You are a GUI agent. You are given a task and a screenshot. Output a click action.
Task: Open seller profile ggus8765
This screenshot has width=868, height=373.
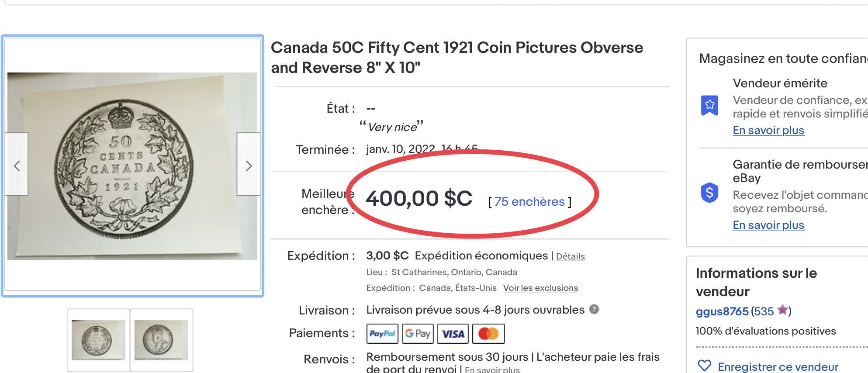[x=722, y=311]
